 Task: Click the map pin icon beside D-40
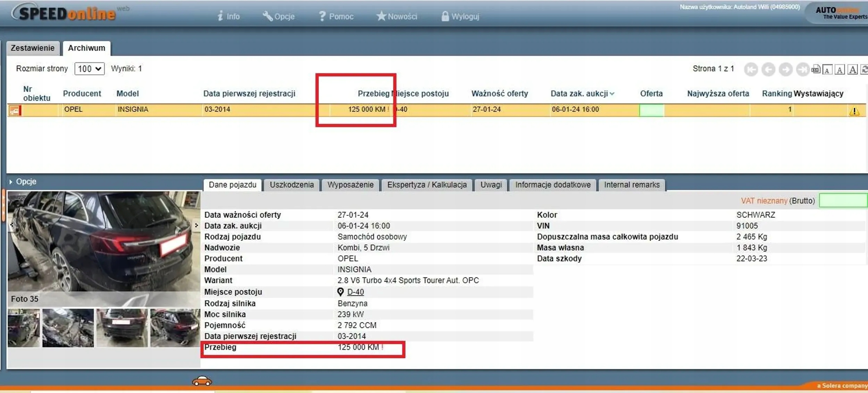click(x=340, y=292)
